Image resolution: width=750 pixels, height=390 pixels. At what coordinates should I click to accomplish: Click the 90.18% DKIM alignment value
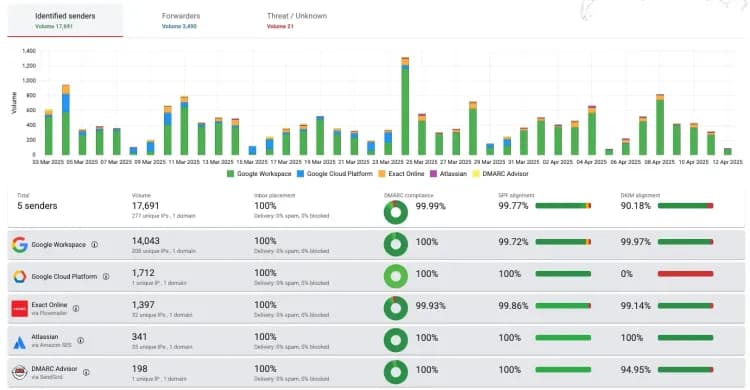636,206
